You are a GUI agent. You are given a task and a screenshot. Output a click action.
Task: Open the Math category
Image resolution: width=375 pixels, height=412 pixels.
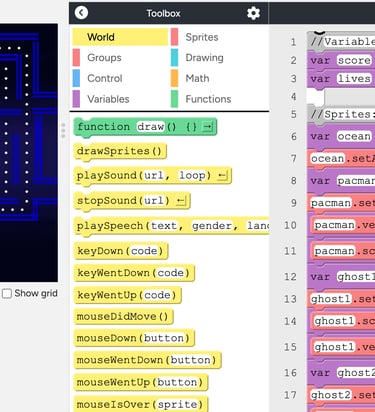click(x=197, y=78)
